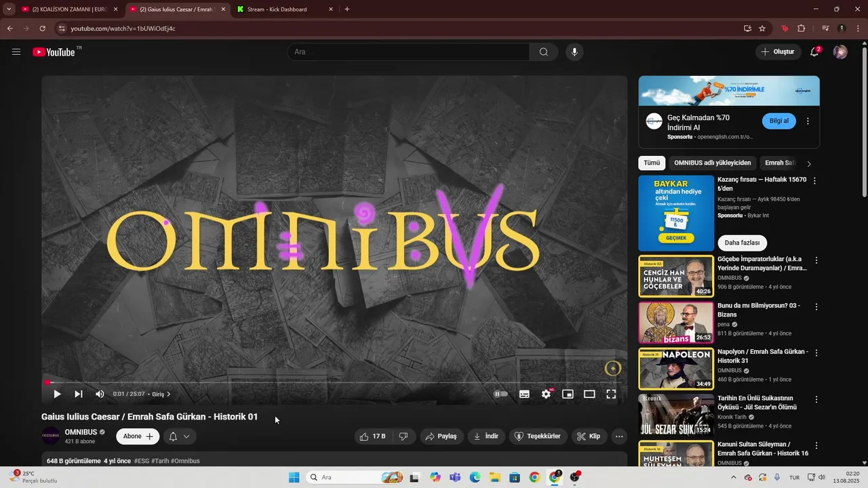868x488 pixels.
Task: Open Göçebe İmparatorluklar video thumbnail
Action: 676,276
